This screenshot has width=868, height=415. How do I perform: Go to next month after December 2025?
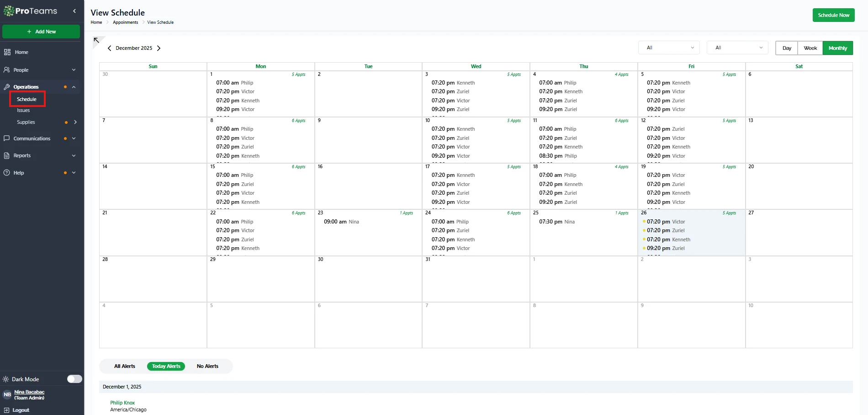tap(159, 48)
